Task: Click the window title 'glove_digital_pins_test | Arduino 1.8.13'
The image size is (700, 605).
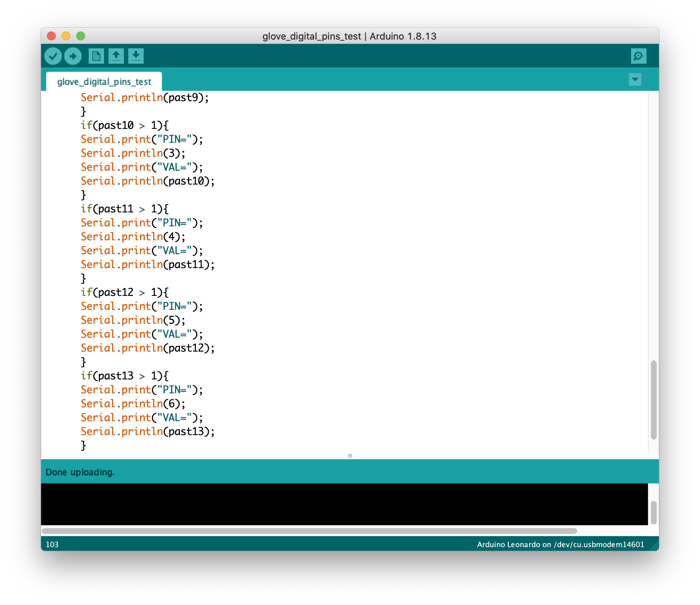Action: [x=349, y=36]
